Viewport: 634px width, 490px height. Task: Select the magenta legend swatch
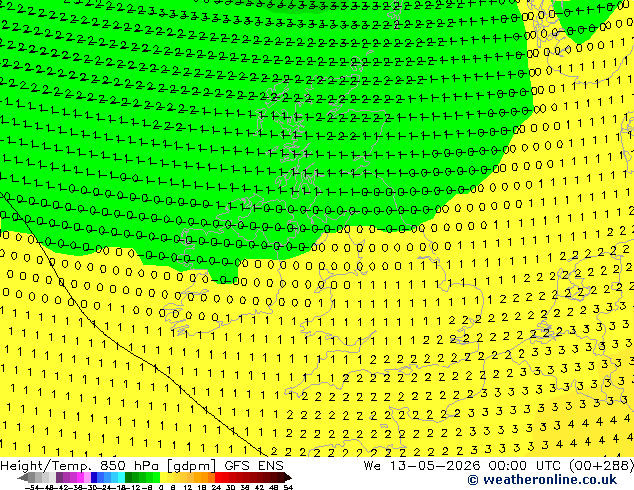point(80,478)
